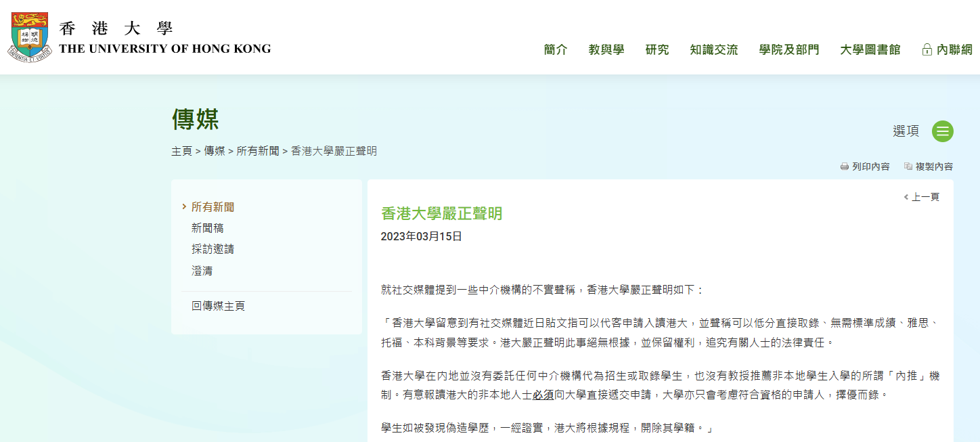The height and width of the screenshot is (442, 980).
Task: Click the 複製內容 copy link
Action: (x=934, y=167)
